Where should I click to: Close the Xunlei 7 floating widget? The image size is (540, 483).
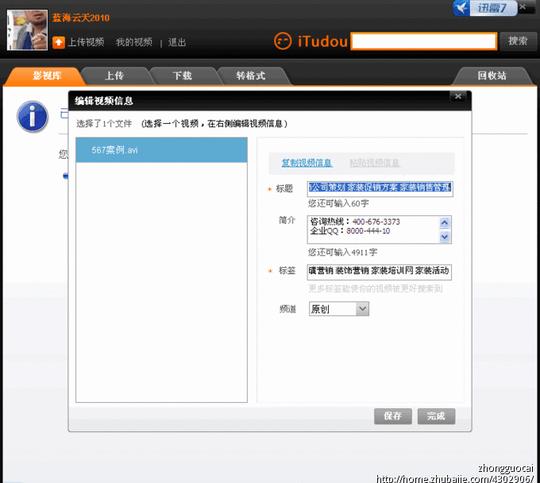[x=522, y=7]
